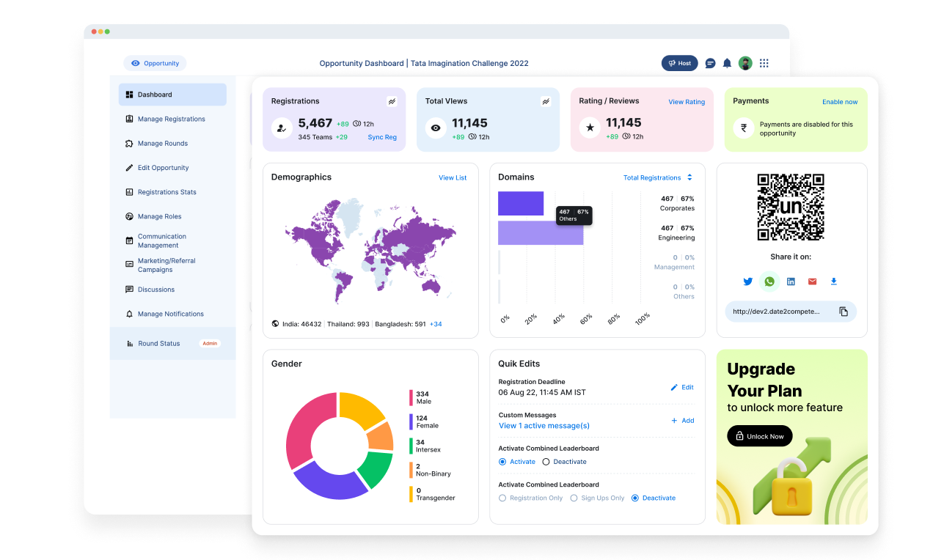Open View Rating link
Image resolution: width=944 pixels, height=560 pixels.
[x=687, y=102]
